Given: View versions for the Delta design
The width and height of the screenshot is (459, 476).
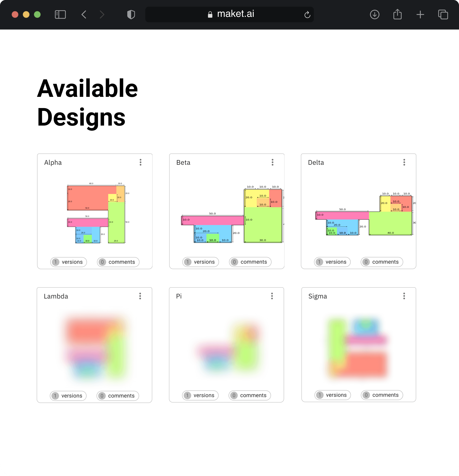Looking at the screenshot, I should 332,262.
